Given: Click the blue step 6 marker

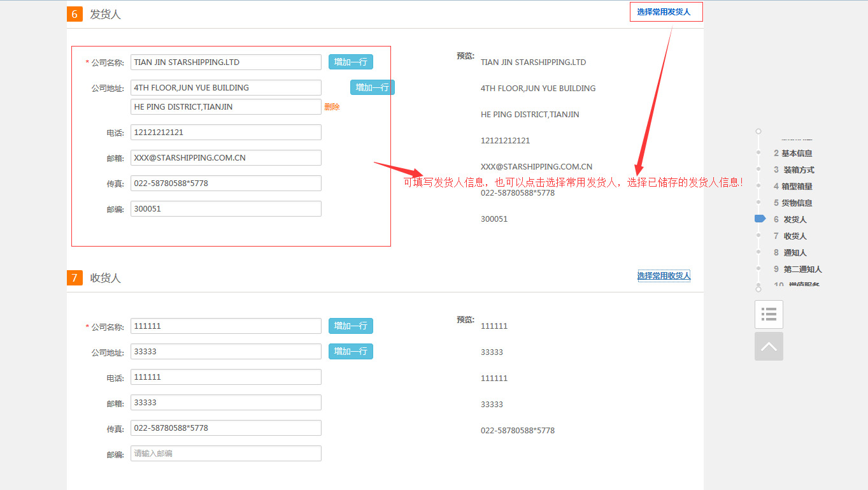Looking at the screenshot, I should pos(759,219).
